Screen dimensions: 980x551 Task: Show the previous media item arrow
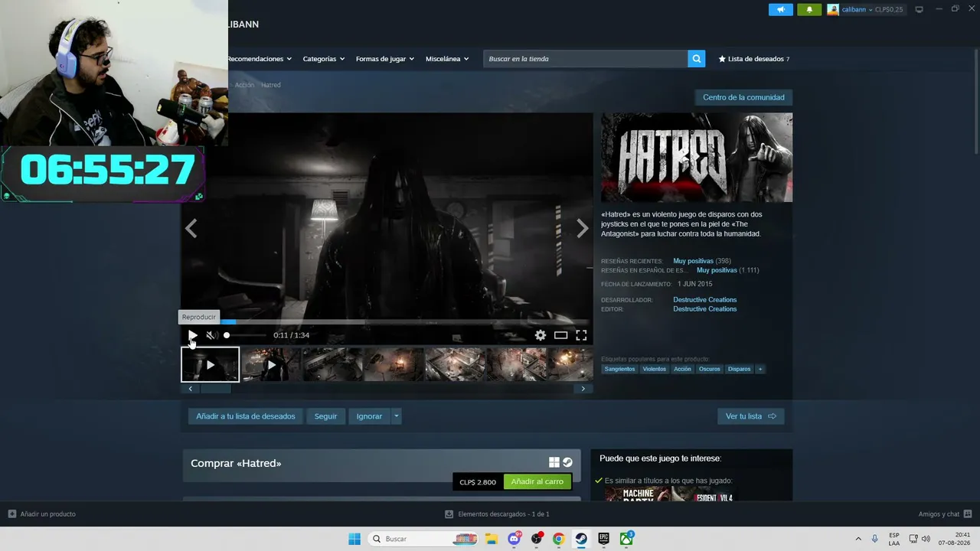click(x=191, y=228)
